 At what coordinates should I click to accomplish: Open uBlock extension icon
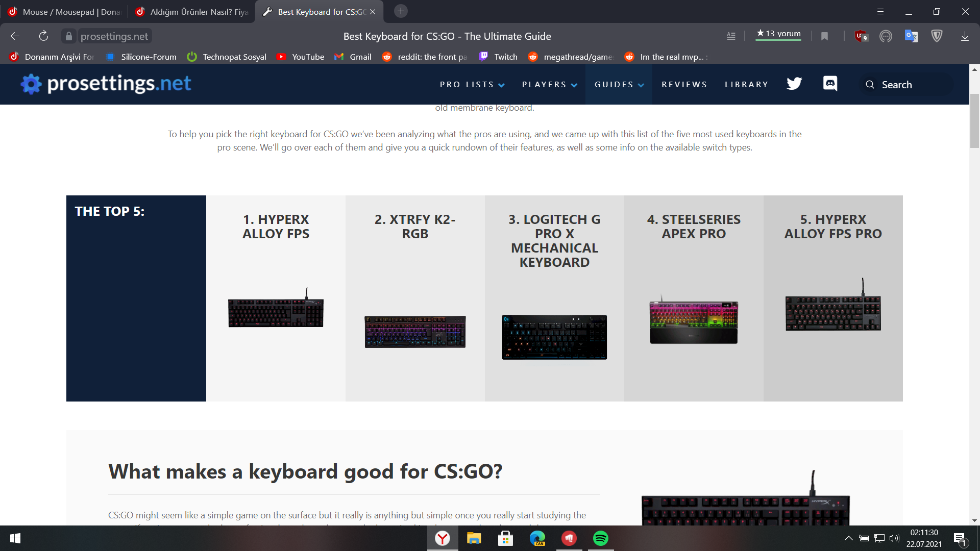[x=861, y=36]
